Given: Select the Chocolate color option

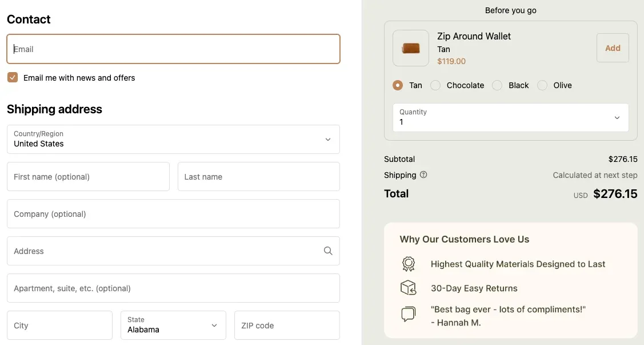Looking at the screenshot, I should pos(435,85).
